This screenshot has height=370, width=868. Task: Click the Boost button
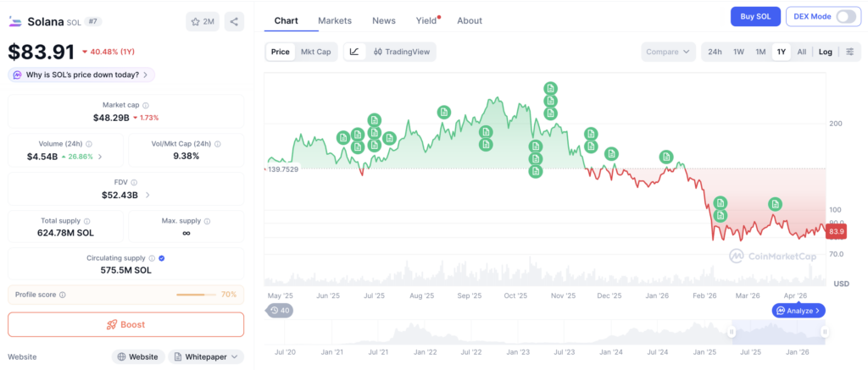tap(125, 324)
